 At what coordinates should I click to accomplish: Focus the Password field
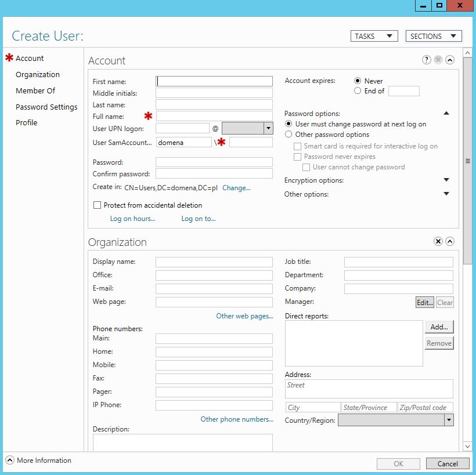214,162
